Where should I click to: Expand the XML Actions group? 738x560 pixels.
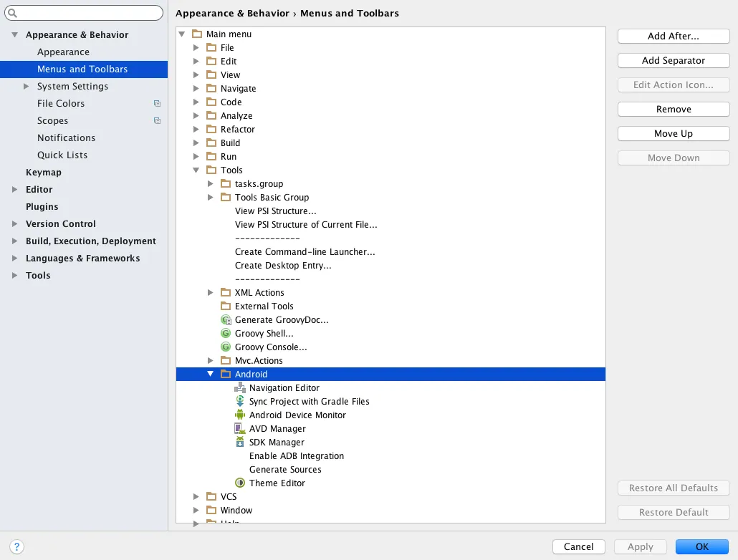click(211, 292)
